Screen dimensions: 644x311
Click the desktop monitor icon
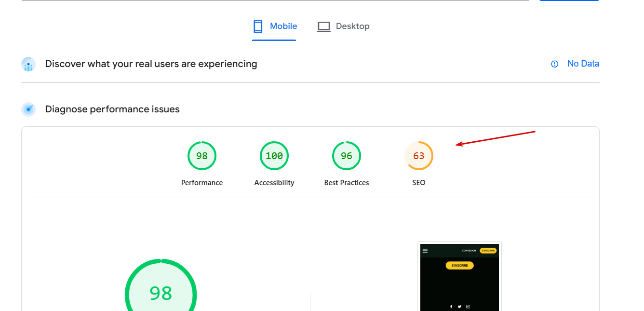click(323, 27)
